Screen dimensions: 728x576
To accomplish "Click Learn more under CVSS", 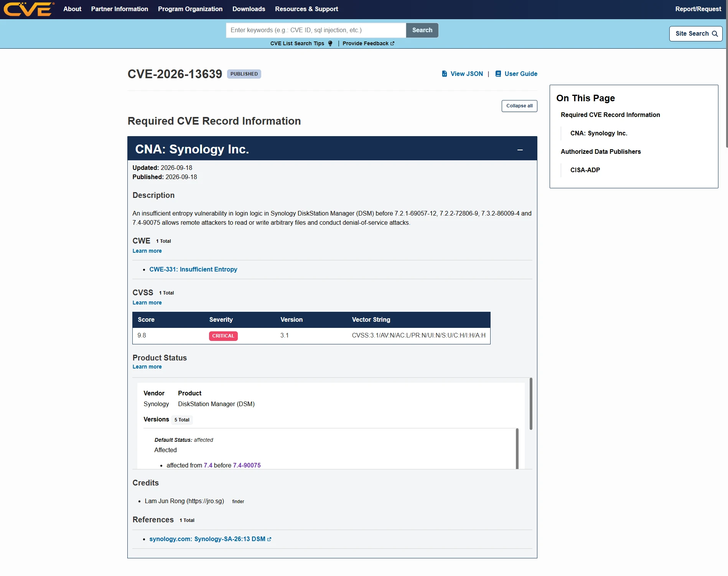I will [x=147, y=303].
